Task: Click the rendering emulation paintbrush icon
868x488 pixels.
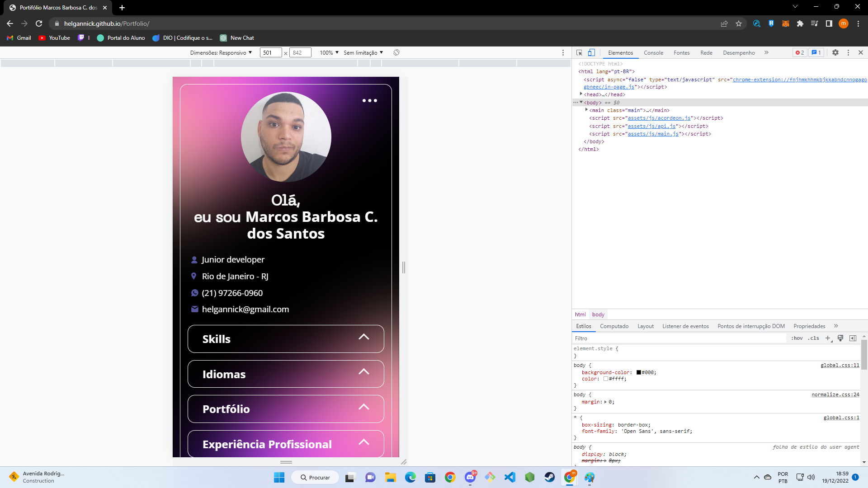Action: pos(840,338)
